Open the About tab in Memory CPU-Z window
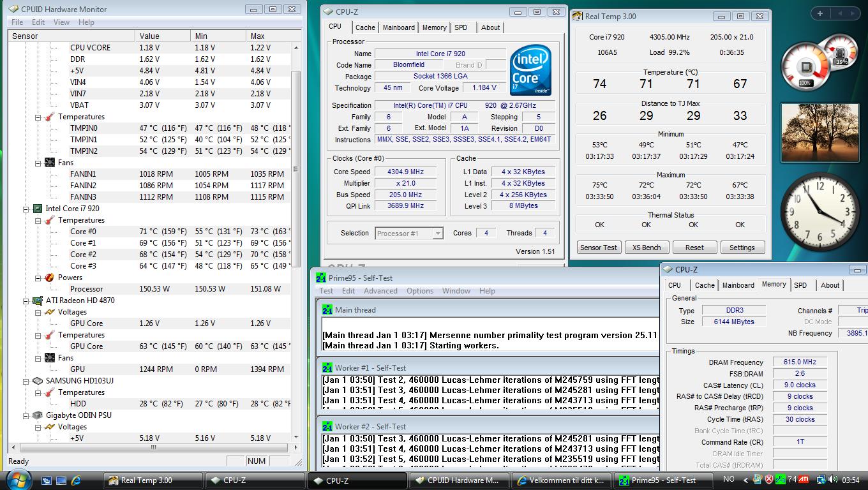 click(830, 285)
